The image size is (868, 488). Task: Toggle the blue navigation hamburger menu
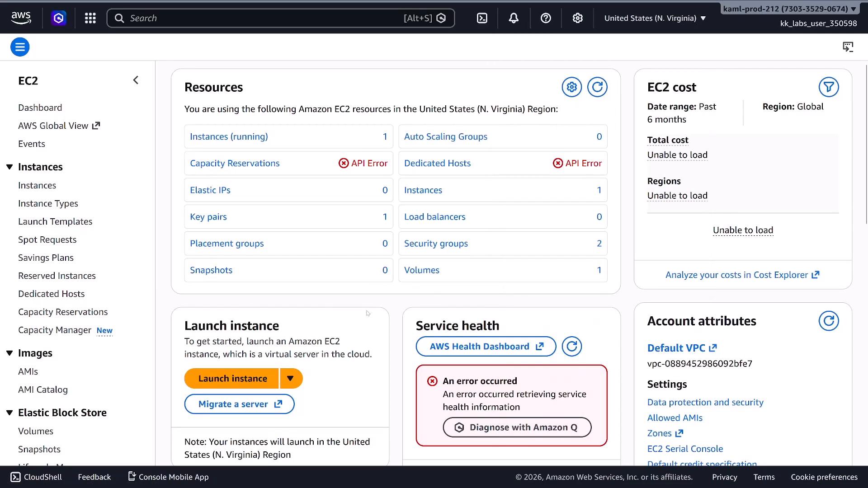pos(20,47)
